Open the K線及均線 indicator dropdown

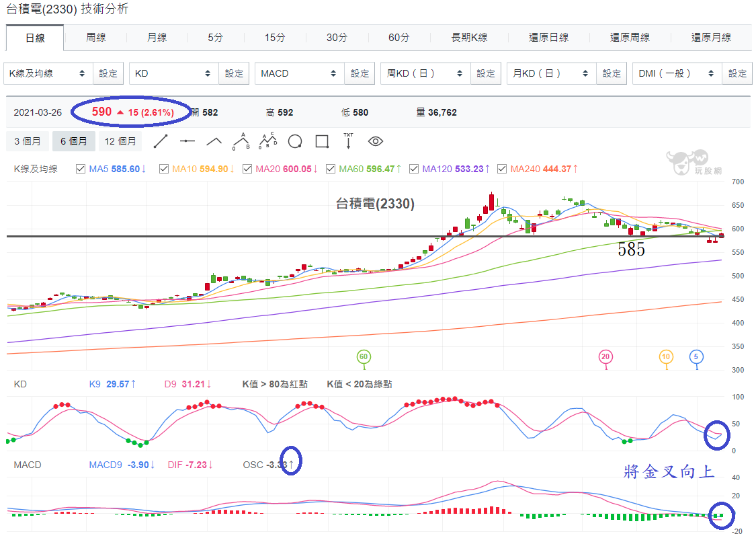(x=48, y=73)
